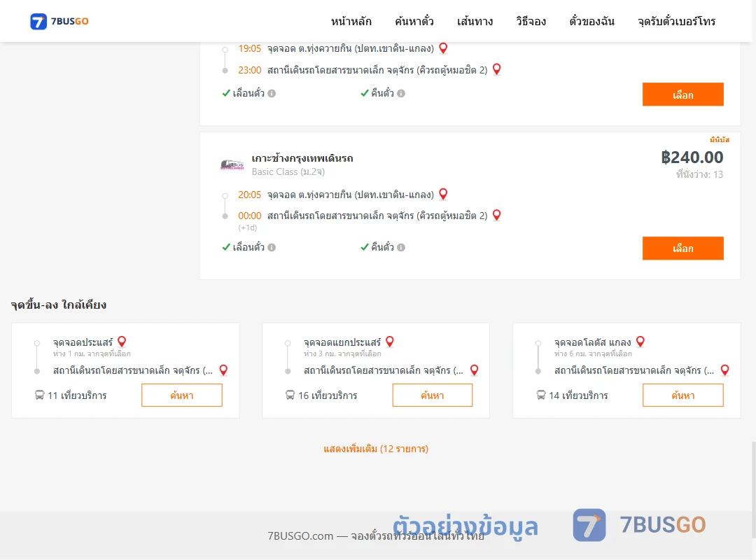The image size is (756, 560).
Task: Open the ค้นหาตั๋ว menu item
Action: pos(414,21)
